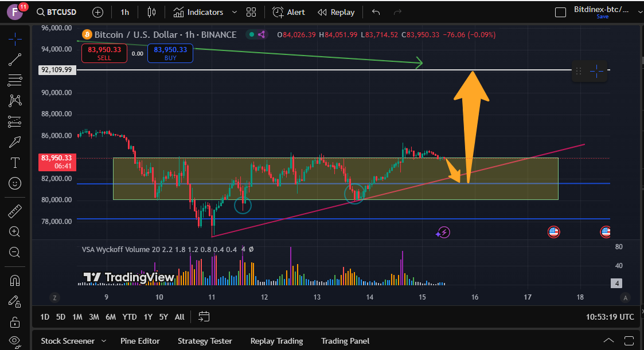This screenshot has width=644, height=350.
Task: Click the blue BUY price button
Action: click(170, 53)
